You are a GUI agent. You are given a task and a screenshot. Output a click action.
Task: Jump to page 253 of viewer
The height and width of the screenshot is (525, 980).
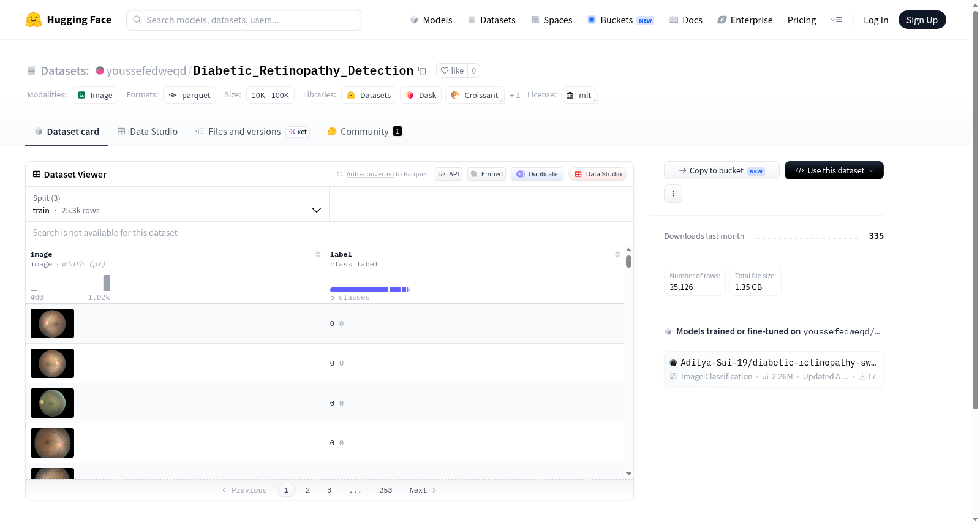[x=385, y=490]
